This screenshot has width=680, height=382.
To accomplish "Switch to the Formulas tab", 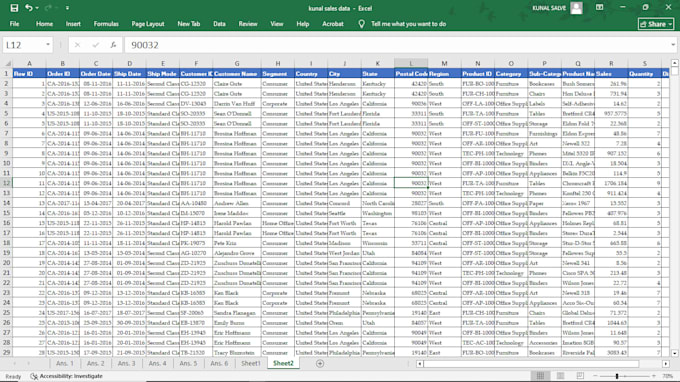I will click(x=106, y=24).
